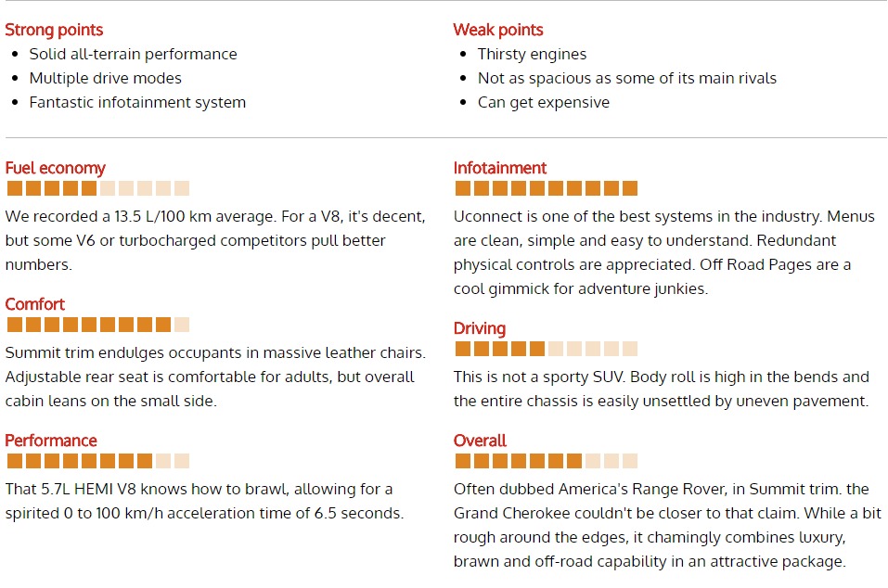Click the Fuel economy rating bar
888x588 pixels.
98,188
